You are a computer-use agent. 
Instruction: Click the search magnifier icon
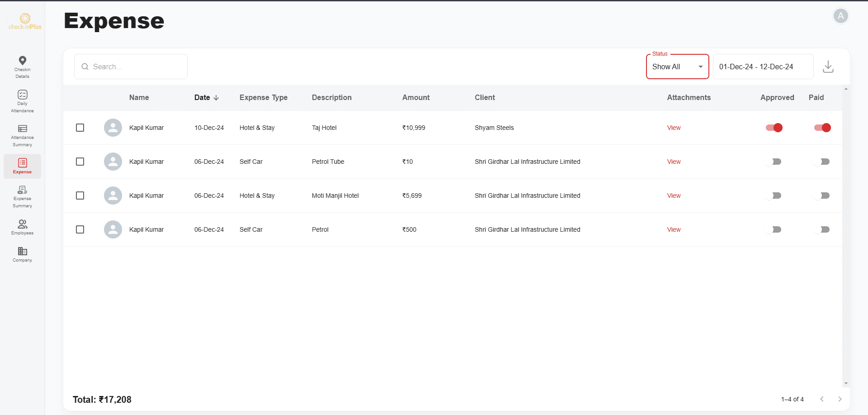tap(85, 67)
